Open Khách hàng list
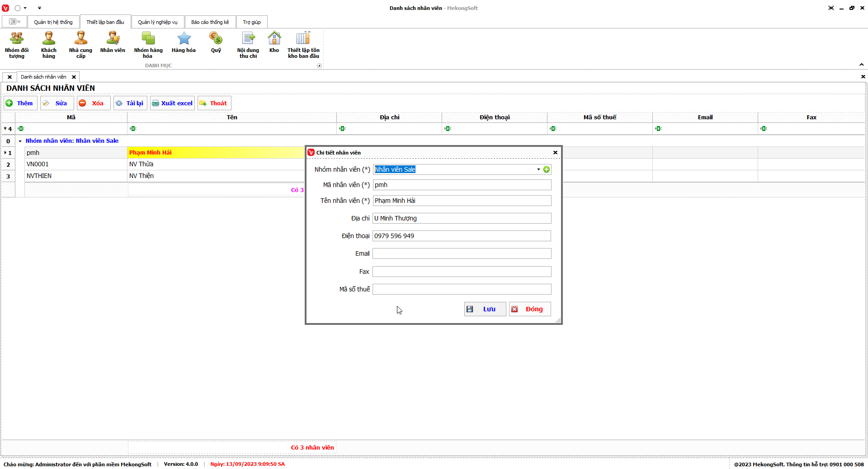Viewport: 868px width, 469px height. (x=49, y=45)
